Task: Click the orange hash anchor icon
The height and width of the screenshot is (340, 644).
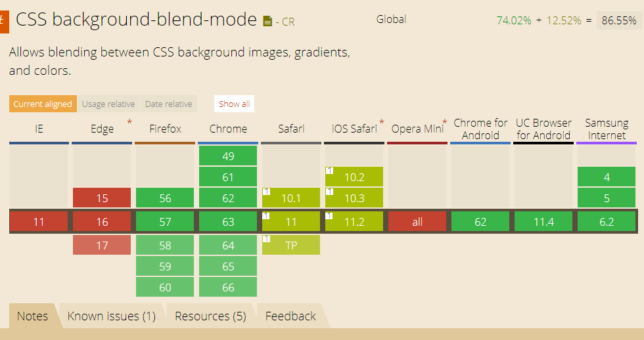Action: click(4, 20)
